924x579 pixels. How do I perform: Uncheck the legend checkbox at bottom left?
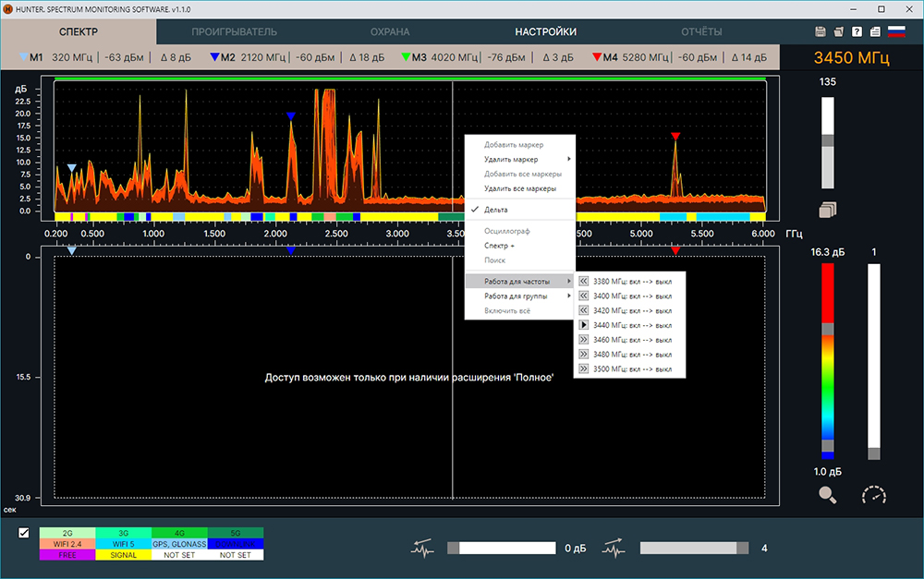pos(24,533)
